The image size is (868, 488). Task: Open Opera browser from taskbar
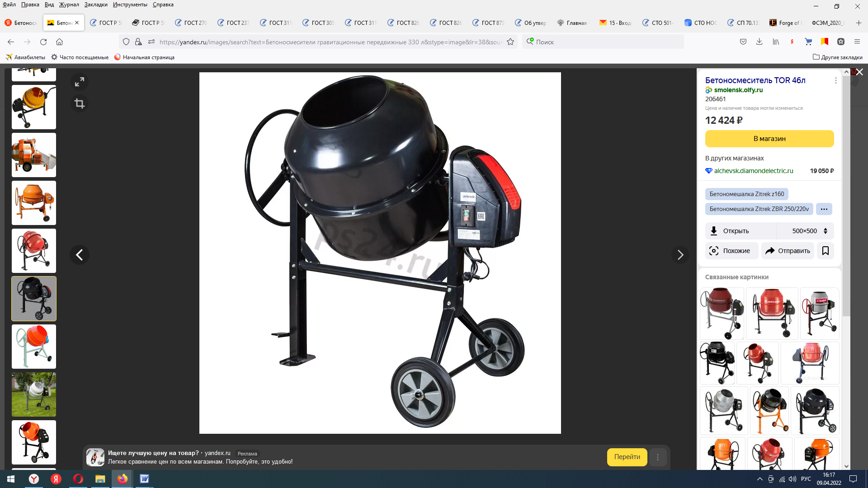[78, 479]
